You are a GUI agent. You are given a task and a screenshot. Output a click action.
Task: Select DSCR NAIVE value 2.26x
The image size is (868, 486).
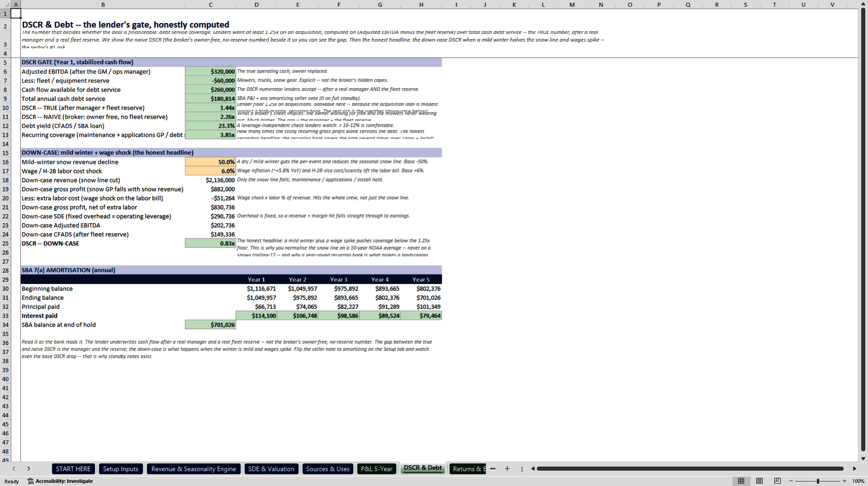point(210,117)
